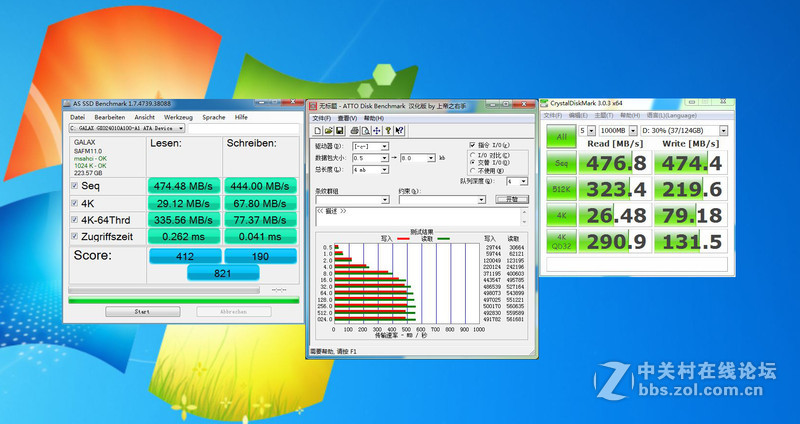Click the green All button in CrystalDiskMark
Image resolution: width=800 pixels, height=424 pixels.
click(561, 137)
